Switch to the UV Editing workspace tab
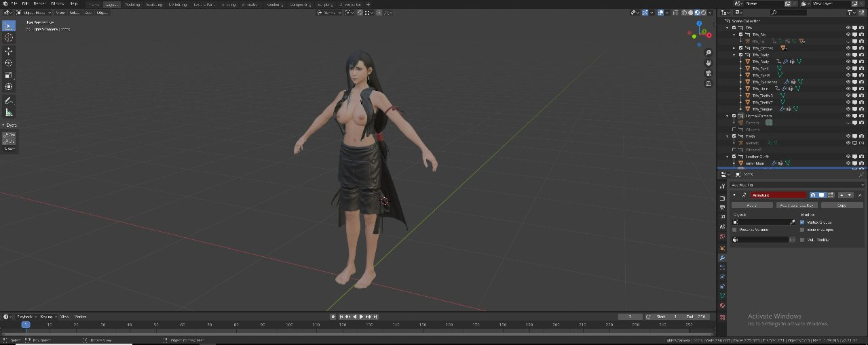The height and width of the screenshot is (345, 868). (179, 4)
